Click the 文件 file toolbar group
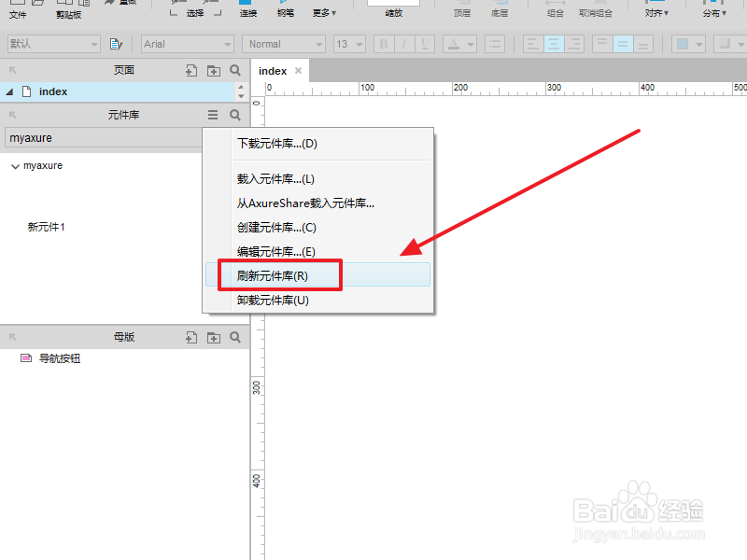The height and width of the screenshot is (560, 747). [x=18, y=10]
